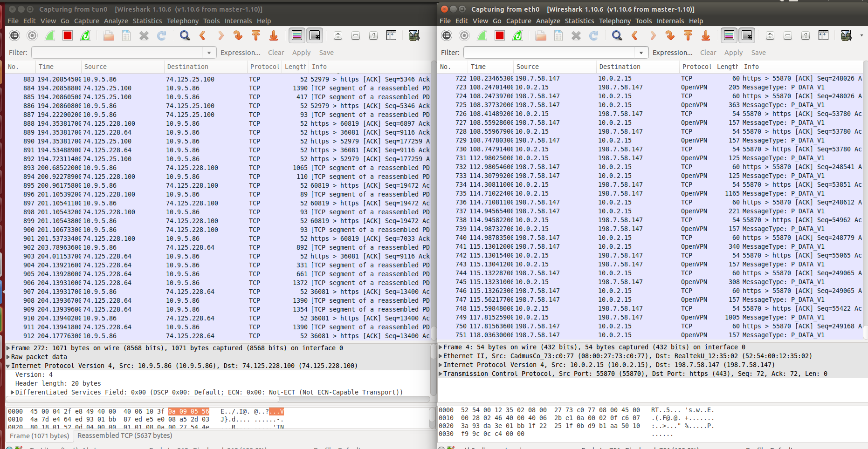The width and height of the screenshot is (868, 449).
Task: Open capture interfaces list in tun0 window
Action: coord(14,35)
